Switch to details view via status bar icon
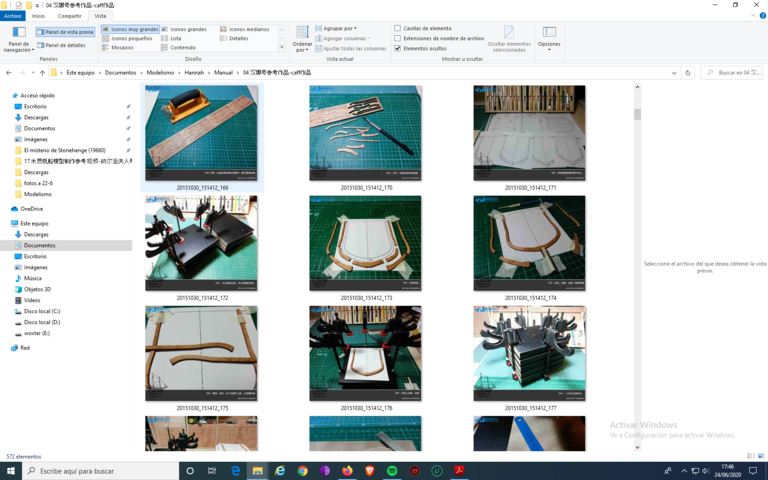The width and height of the screenshot is (768, 480). pos(751,456)
